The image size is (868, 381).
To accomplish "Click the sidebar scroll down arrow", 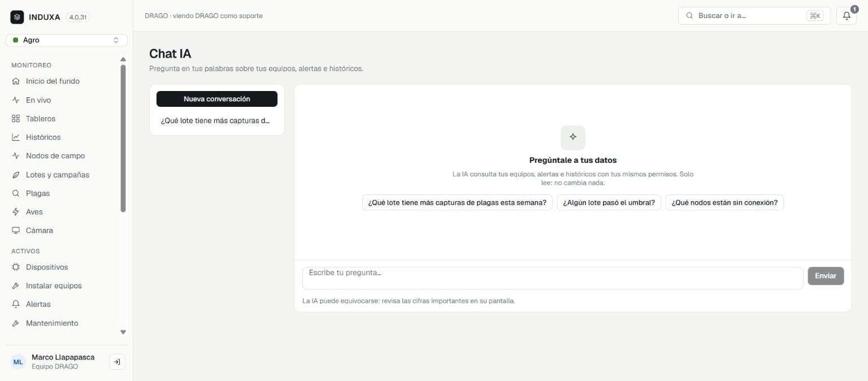I will [123, 332].
